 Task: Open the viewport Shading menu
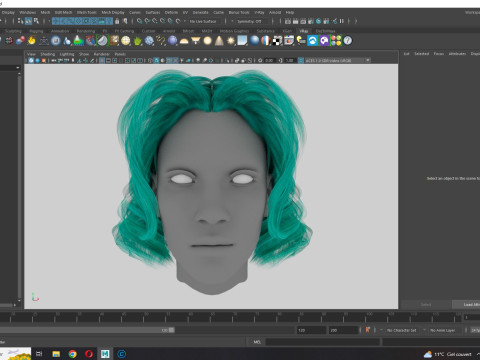[48, 54]
